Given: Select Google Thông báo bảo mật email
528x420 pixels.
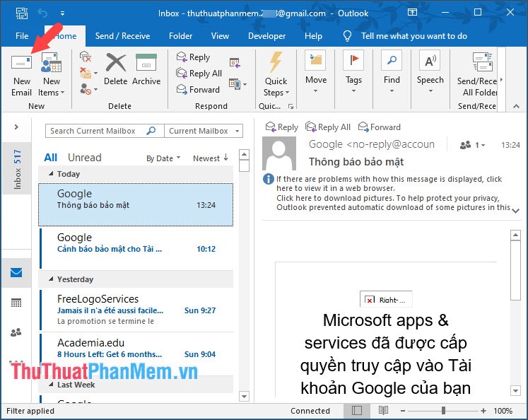Looking at the screenshot, I should coord(136,204).
